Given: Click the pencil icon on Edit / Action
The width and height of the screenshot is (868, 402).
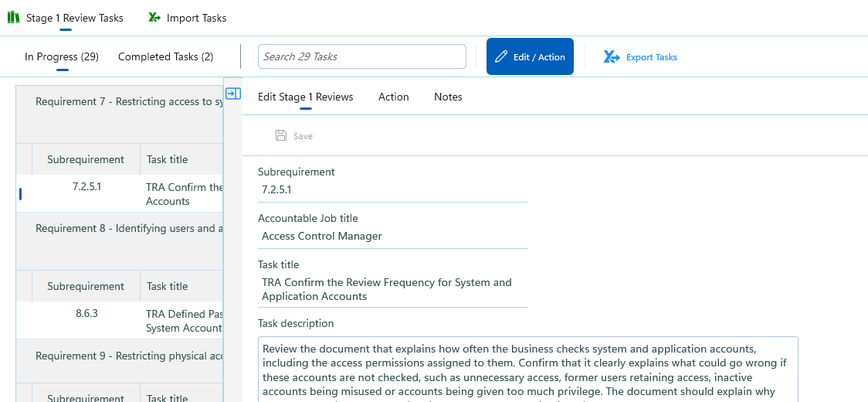Looking at the screenshot, I should (501, 56).
